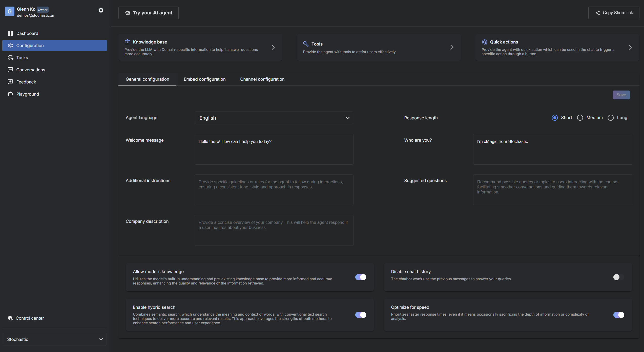
Task: Click the Suggested questions text area
Action: point(552,190)
